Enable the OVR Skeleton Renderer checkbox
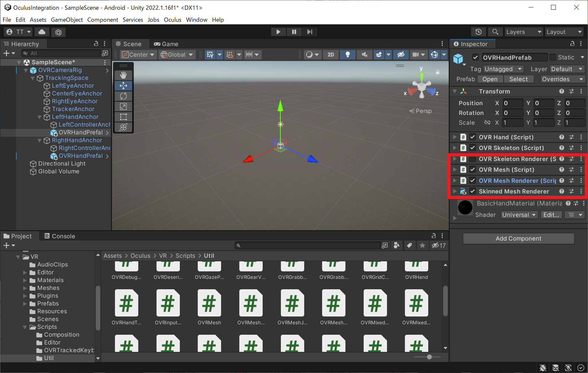 click(473, 159)
